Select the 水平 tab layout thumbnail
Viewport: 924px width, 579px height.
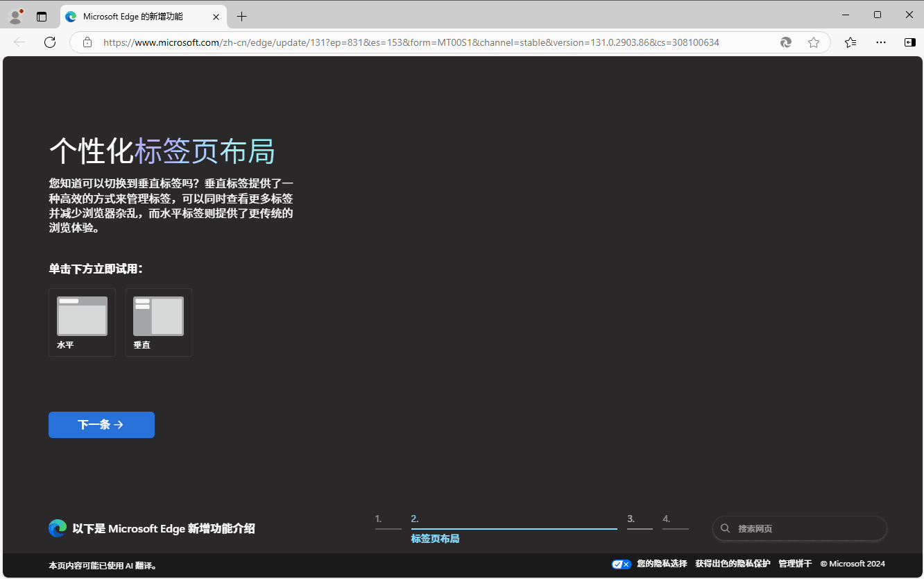click(81, 321)
